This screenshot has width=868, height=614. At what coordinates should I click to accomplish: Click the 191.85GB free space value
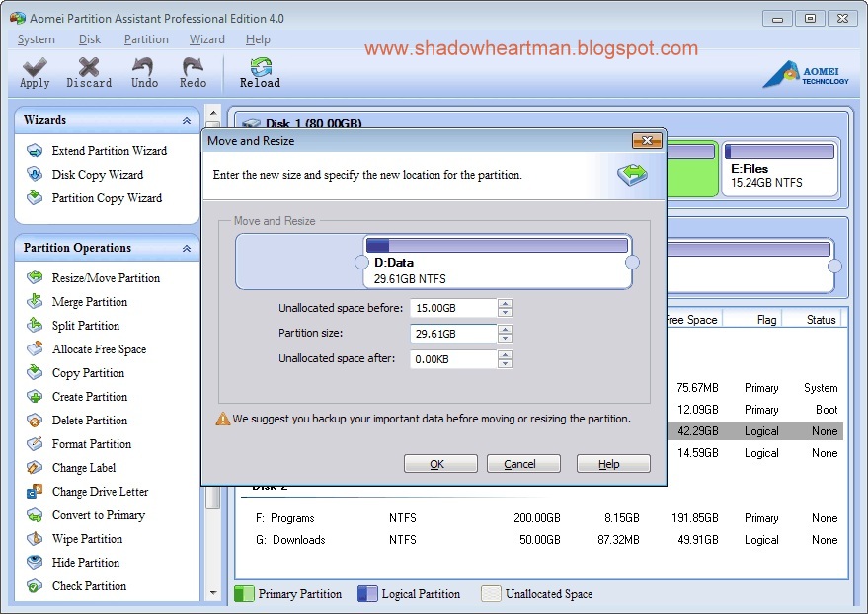[695, 517]
